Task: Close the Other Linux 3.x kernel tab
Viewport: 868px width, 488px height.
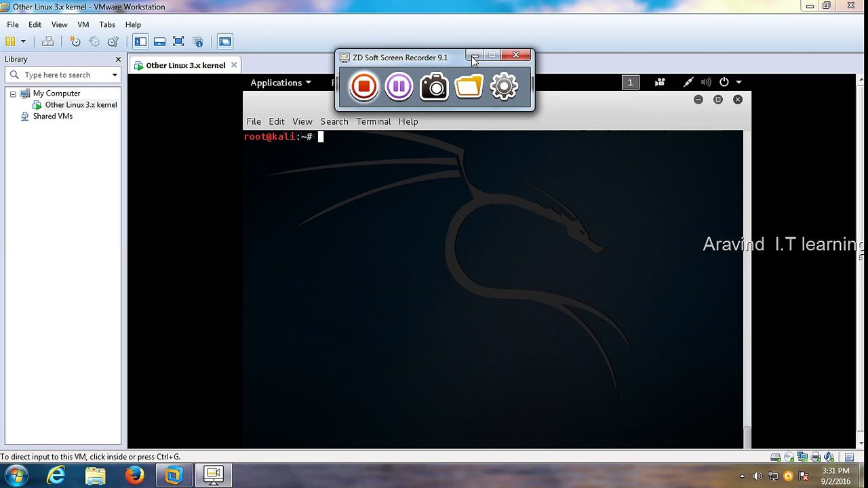Action: (x=234, y=65)
